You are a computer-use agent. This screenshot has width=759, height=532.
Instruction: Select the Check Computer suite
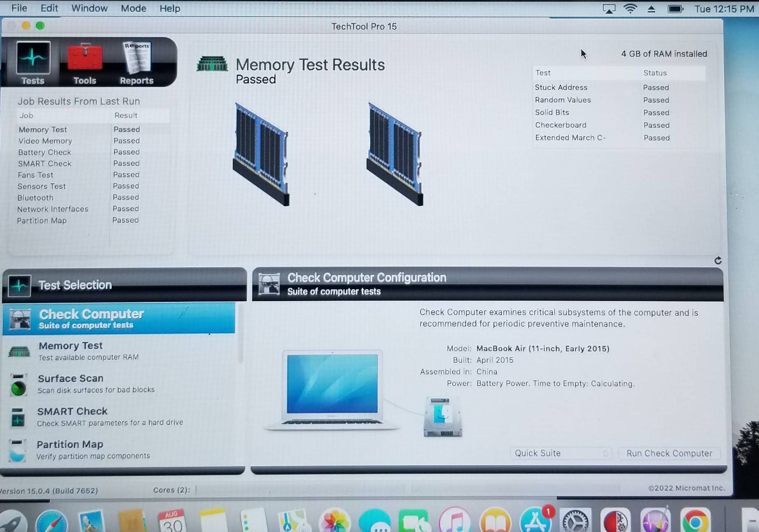119,318
